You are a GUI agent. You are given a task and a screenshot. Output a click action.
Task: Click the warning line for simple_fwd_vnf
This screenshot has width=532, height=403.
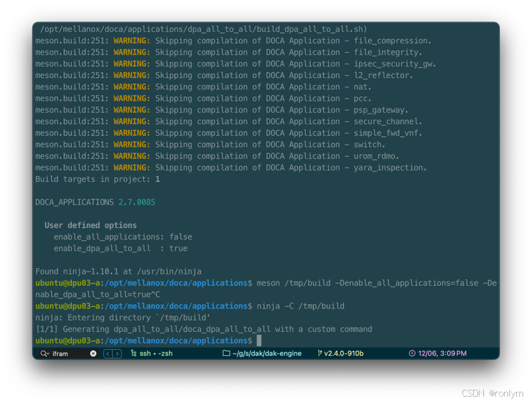229,132
